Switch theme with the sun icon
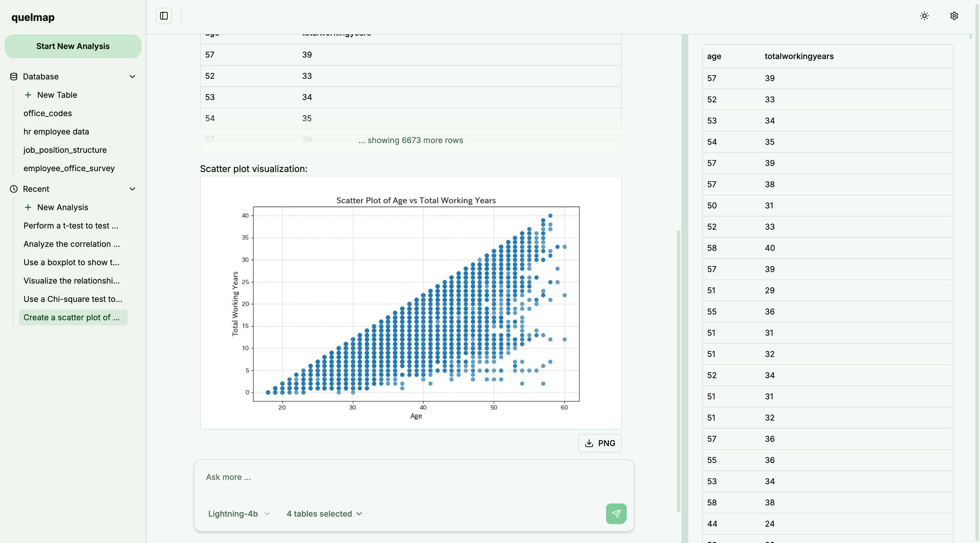The width and height of the screenshot is (980, 543). [x=924, y=16]
